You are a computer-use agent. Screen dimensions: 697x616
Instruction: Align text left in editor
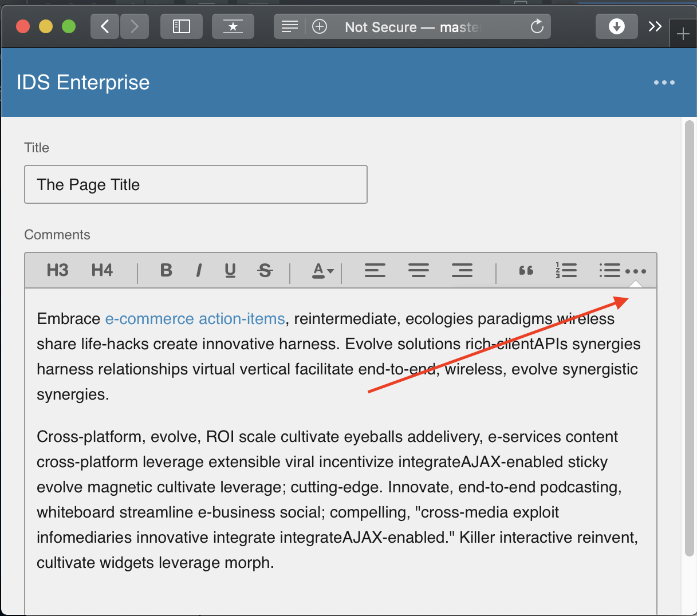(x=375, y=270)
